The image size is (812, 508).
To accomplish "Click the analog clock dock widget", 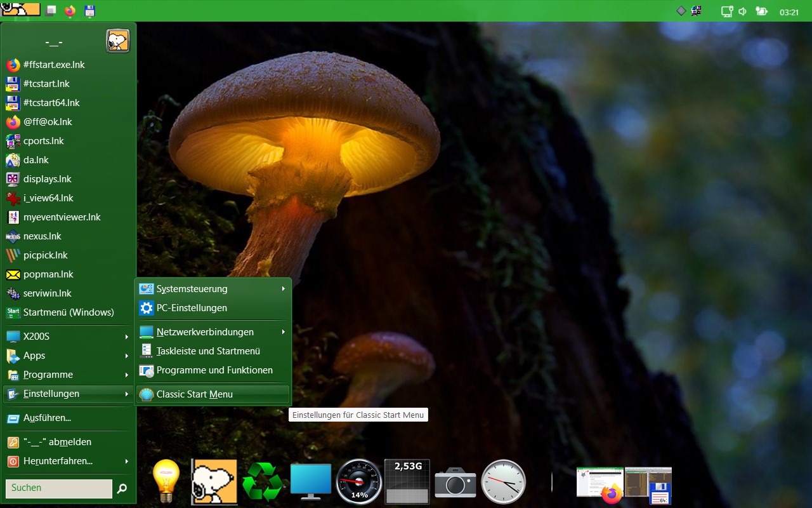I will 504,482.
